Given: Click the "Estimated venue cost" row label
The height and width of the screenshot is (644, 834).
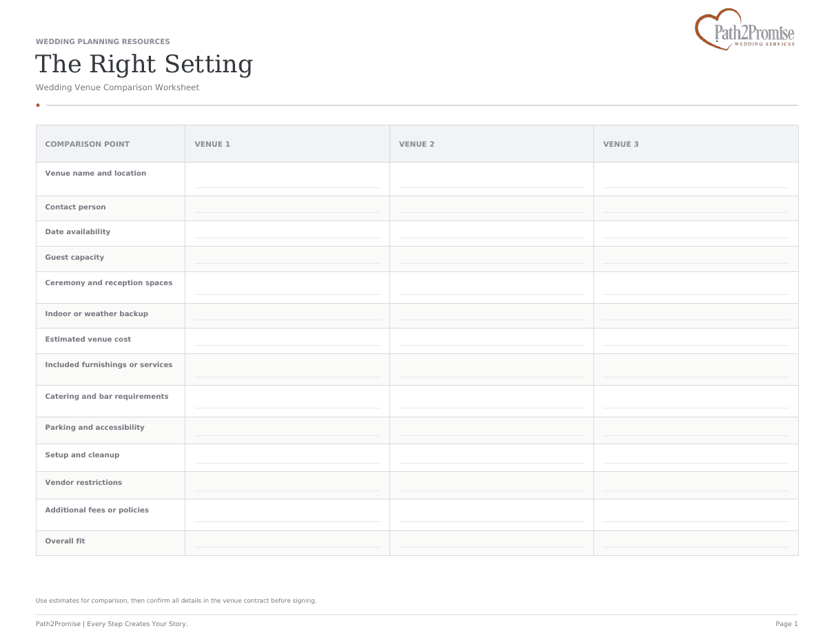Looking at the screenshot, I should point(88,340).
